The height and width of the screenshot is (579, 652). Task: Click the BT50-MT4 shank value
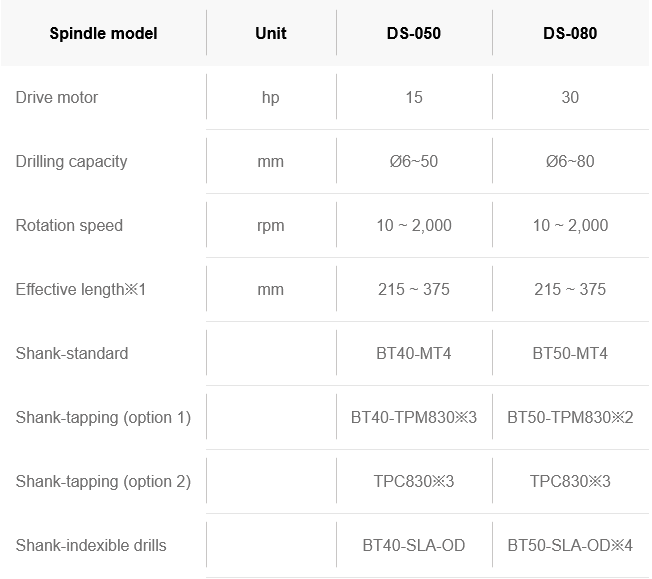pos(570,354)
